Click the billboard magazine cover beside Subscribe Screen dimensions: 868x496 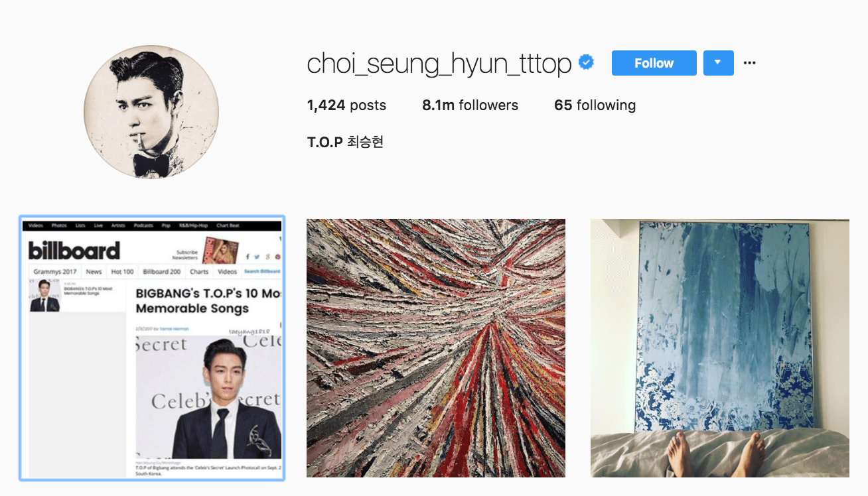click(x=220, y=250)
